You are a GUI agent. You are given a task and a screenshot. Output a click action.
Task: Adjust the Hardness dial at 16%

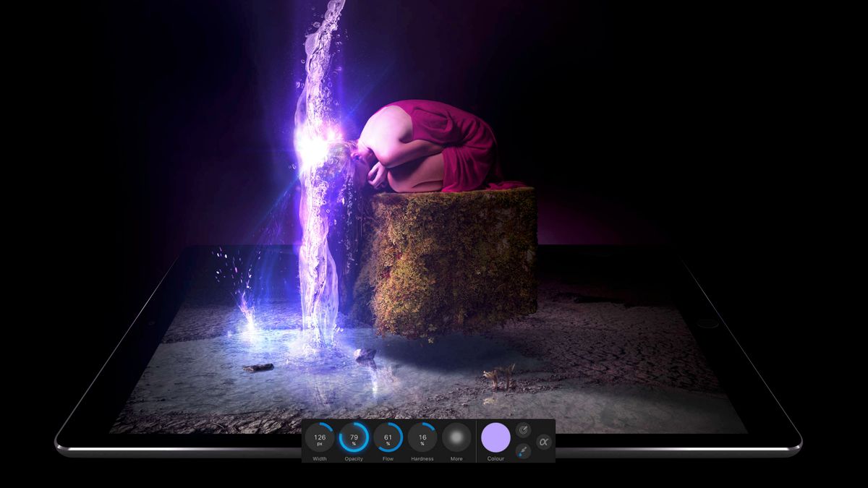pos(421,437)
